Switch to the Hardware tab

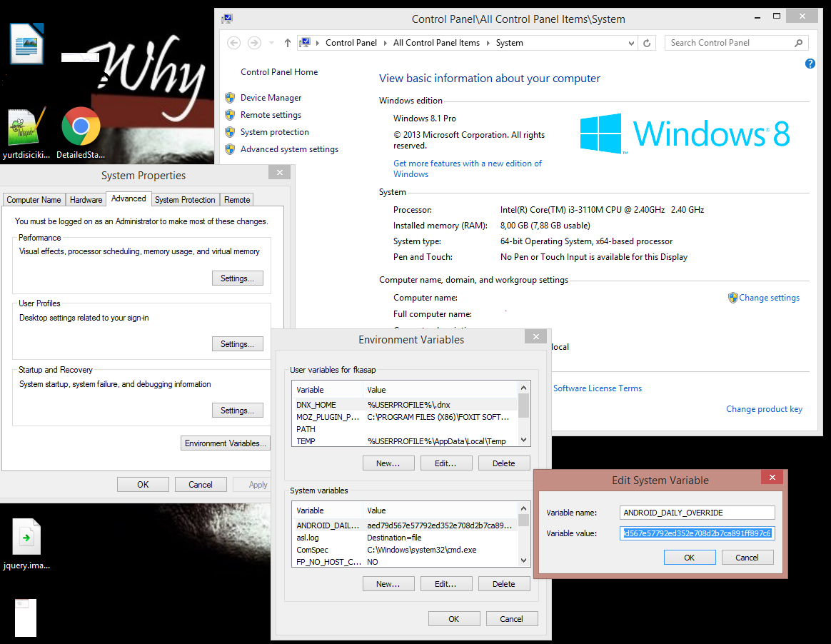[86, 200]
